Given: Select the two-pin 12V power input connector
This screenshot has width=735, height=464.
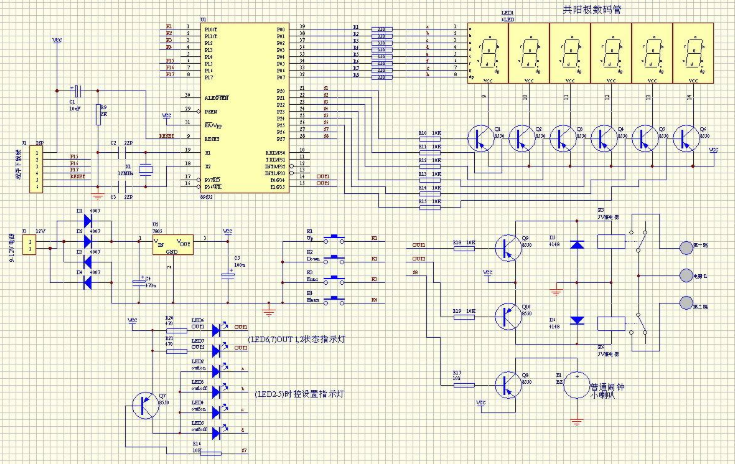Looking at the screenshot, I should pyautogui.click(x=30, y=245).
